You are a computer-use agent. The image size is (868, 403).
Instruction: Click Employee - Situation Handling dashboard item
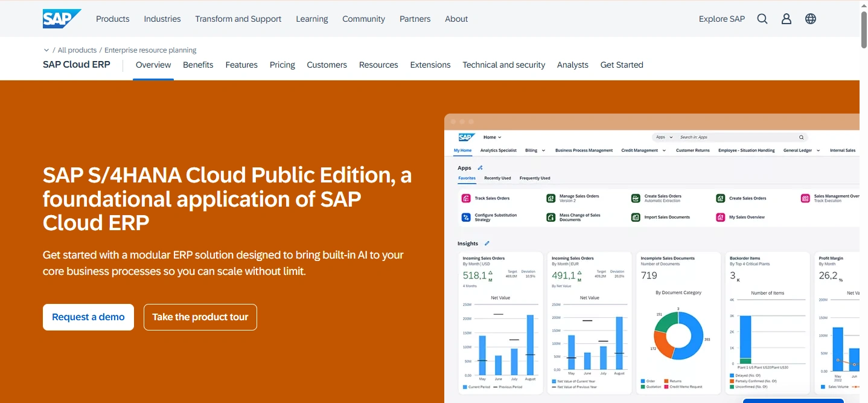pos(747,150)
